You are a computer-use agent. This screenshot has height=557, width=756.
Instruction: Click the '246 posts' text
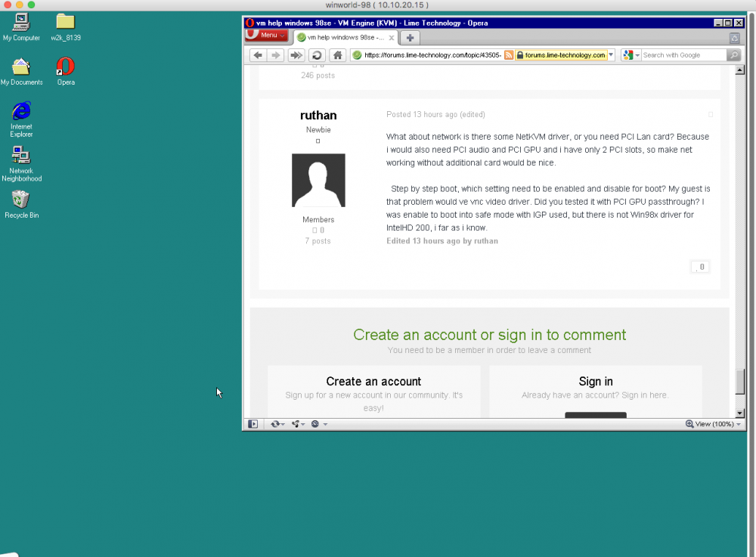pyautogui.click(x=318, y=75)
